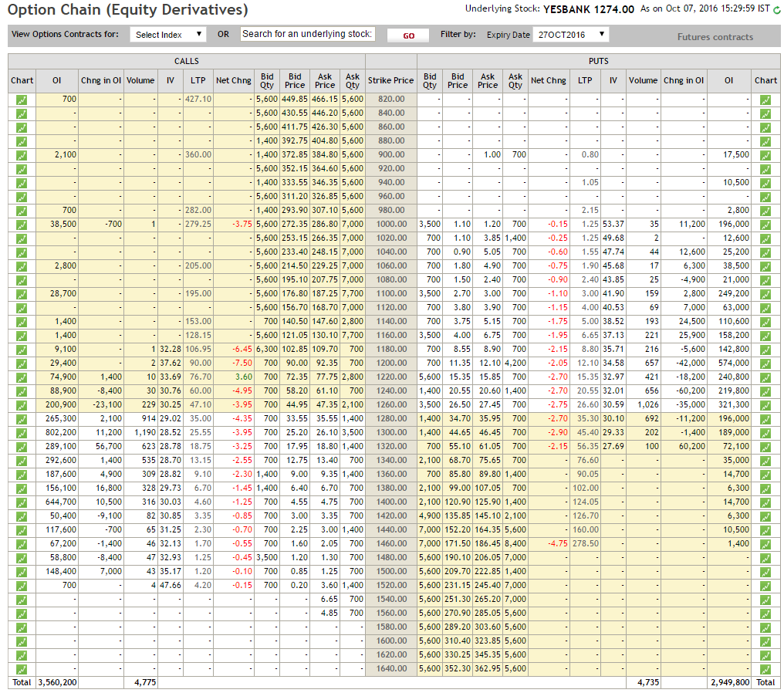Screen dimensions: 784x693
Task: Open calls chart icon for strike 1640.00
Action: pyautogui.click(x=22, y=669)
